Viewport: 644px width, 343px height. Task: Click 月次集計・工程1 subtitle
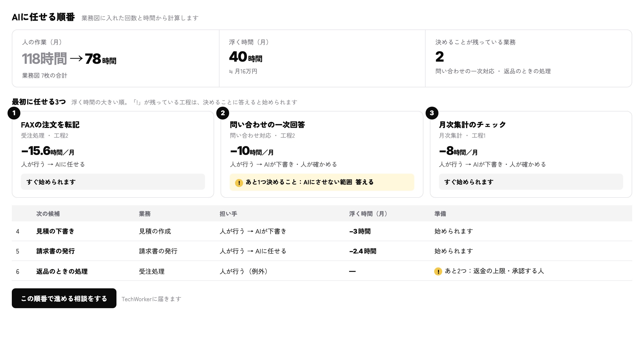[x=462, y=136]
